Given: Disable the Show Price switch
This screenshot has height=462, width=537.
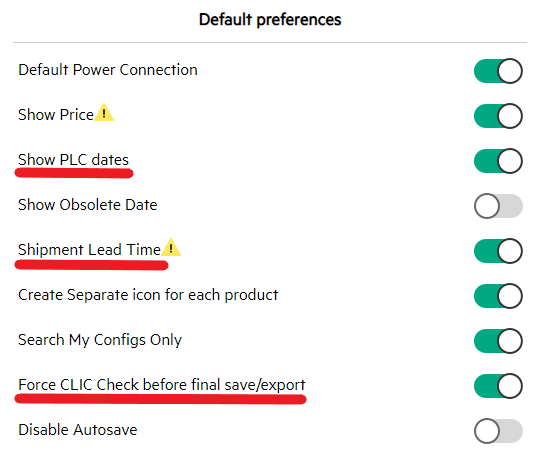Looking at the screenshot, I should [x=498, y=116].
